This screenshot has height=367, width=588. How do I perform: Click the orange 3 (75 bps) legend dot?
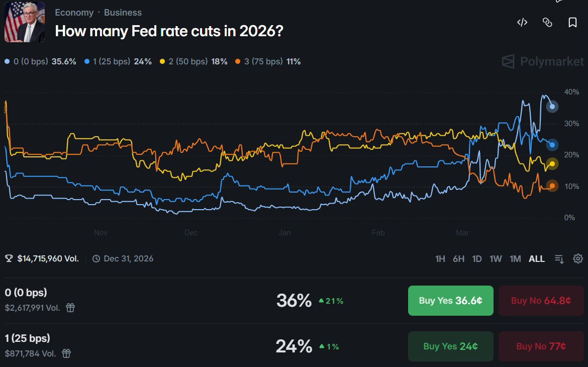pos(238,61)
